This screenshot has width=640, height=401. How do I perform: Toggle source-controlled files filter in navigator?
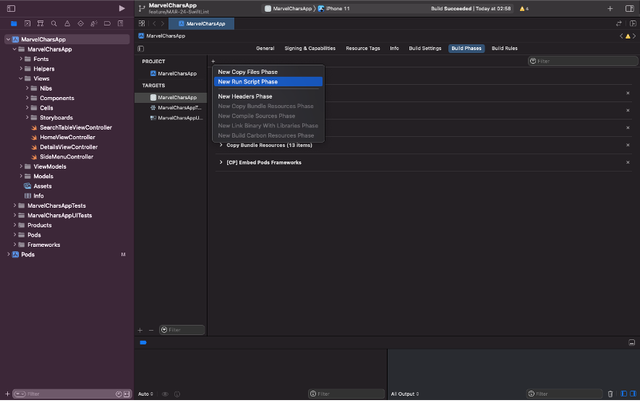(127, 394)
